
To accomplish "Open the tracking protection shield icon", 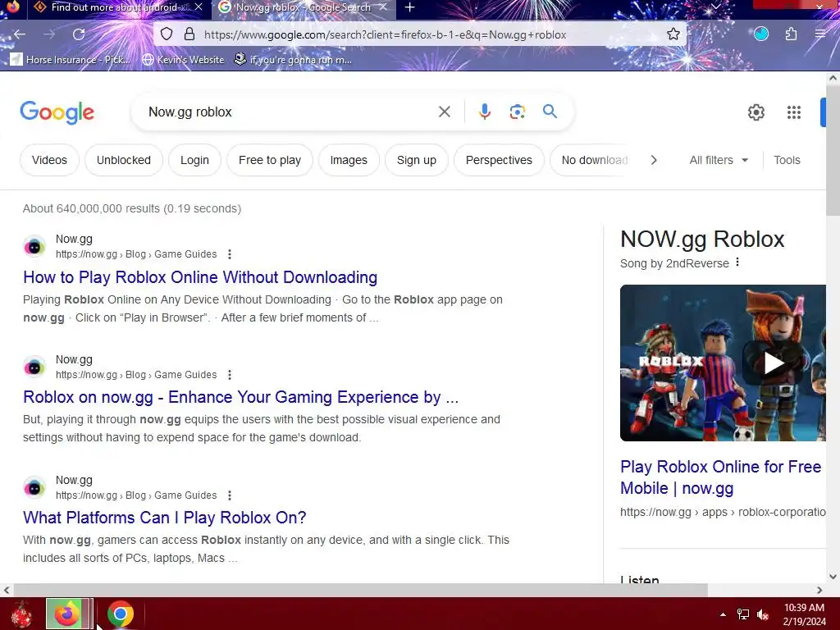I will click(x=167, y=34).
